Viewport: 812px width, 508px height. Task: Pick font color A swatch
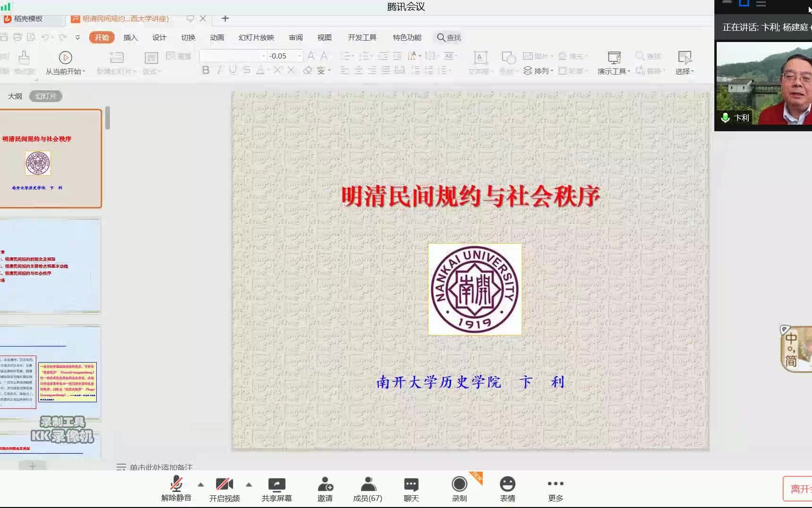coord(260,70)
